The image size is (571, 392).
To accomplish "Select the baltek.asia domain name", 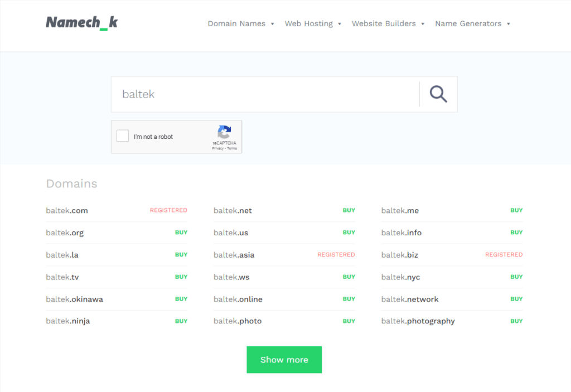I will pyautogui.click(x=234, y=255).
